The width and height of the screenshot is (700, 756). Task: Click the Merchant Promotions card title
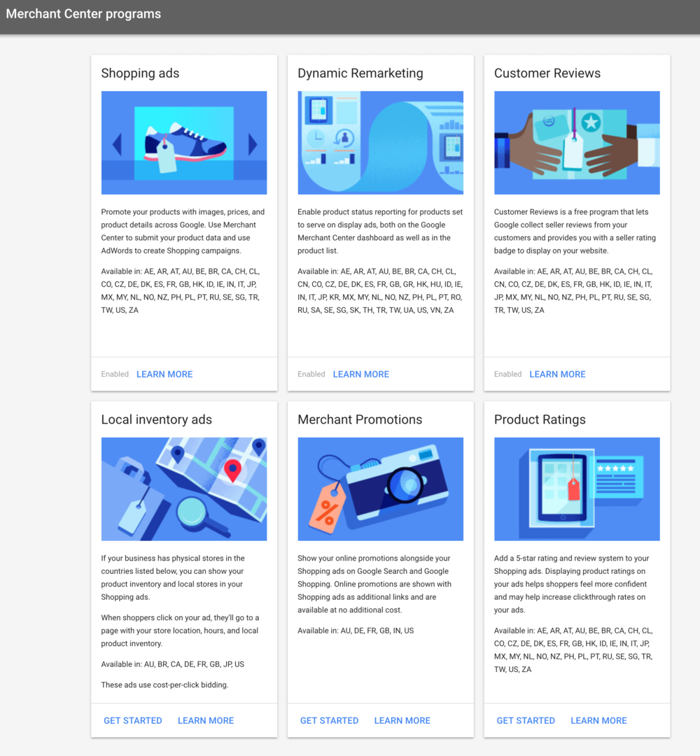pos(360,419)
